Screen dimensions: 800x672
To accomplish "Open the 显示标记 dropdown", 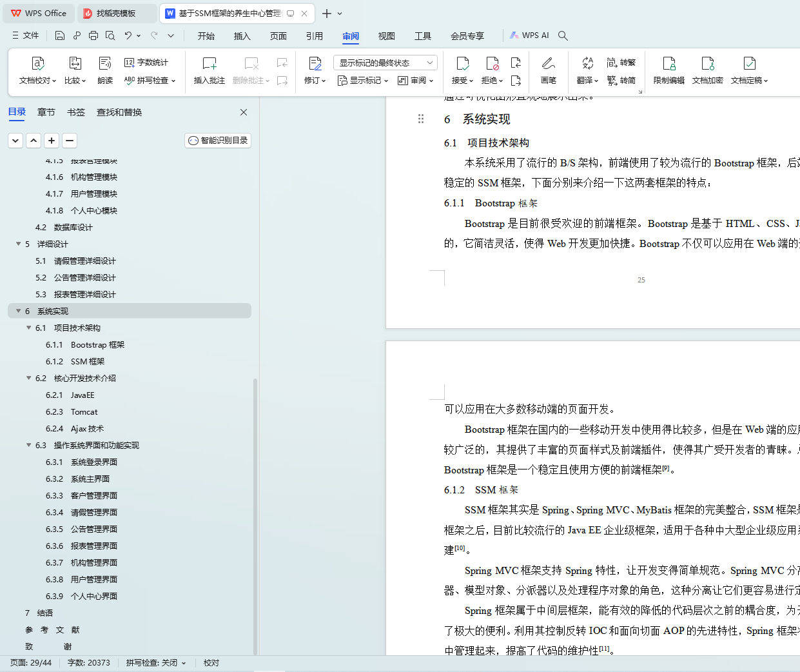I will [363, 81].
